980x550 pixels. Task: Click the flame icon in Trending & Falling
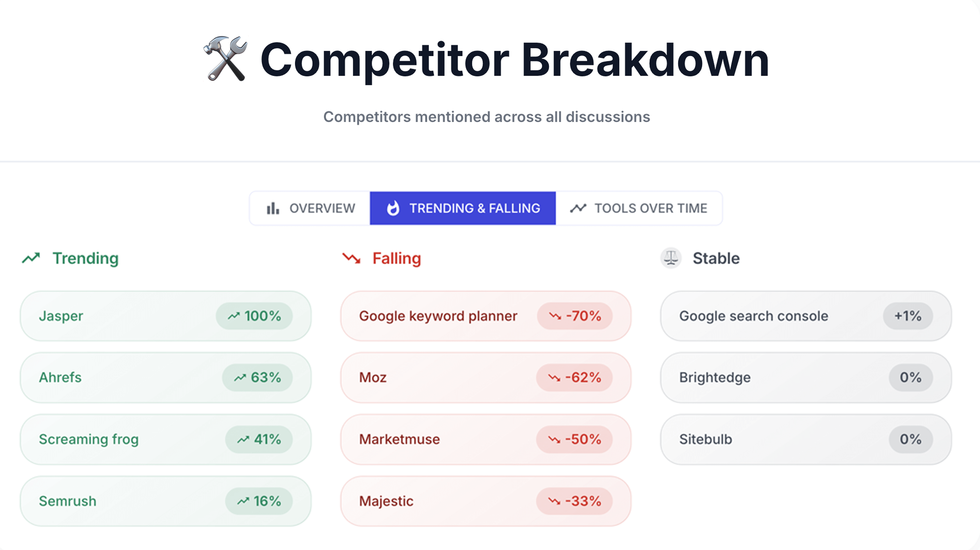click(393, 208)
